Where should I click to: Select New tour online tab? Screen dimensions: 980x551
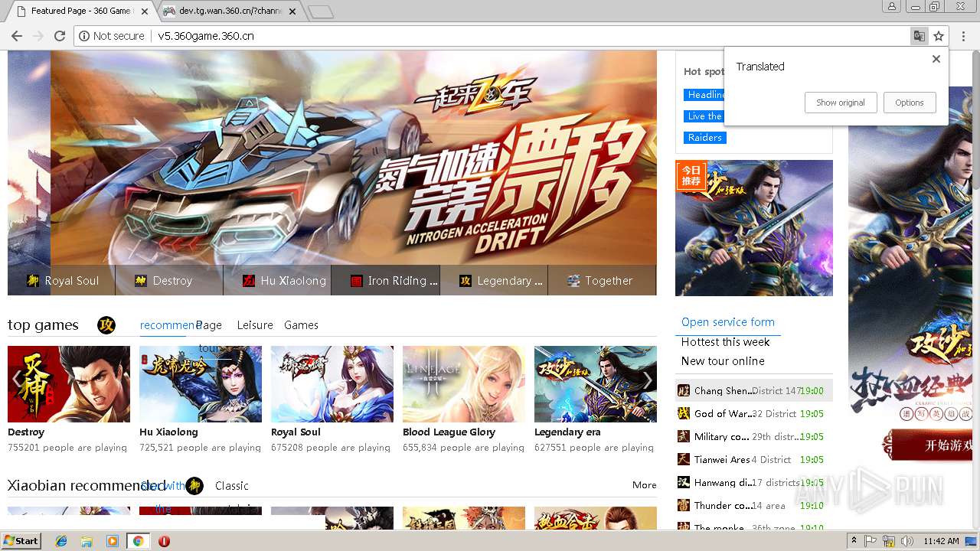click(723, 361)
